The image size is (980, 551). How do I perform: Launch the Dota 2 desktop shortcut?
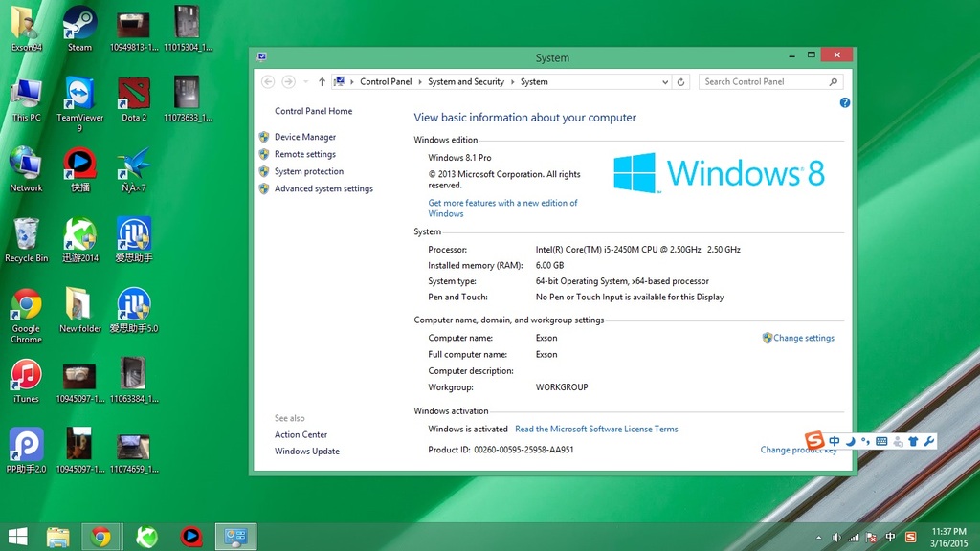pos(134,99)
